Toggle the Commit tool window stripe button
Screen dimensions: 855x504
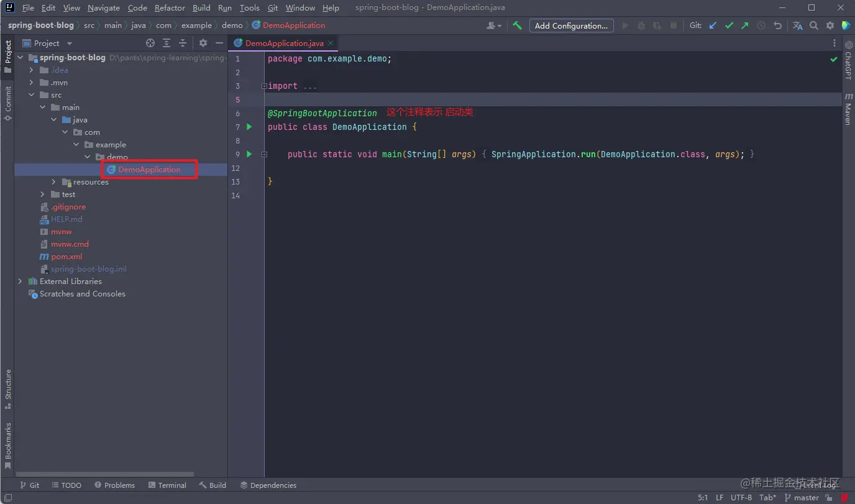click(x=7, y=103)
